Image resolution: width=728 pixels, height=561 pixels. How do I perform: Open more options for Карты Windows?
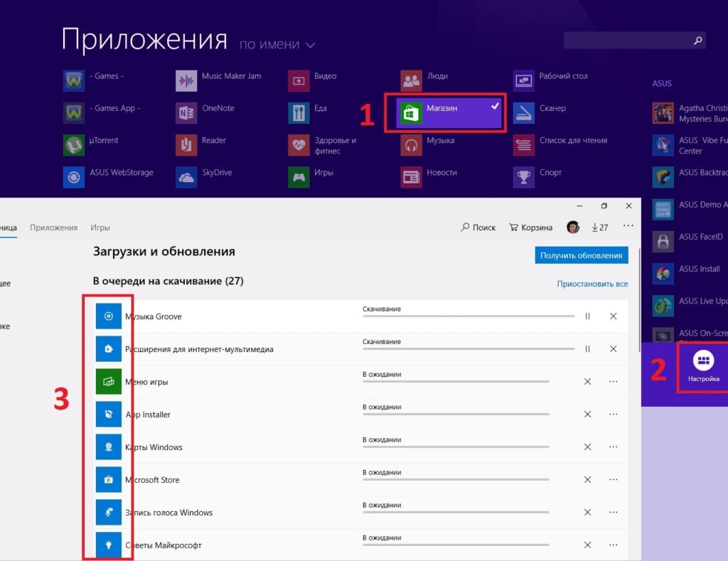point(614,447)
